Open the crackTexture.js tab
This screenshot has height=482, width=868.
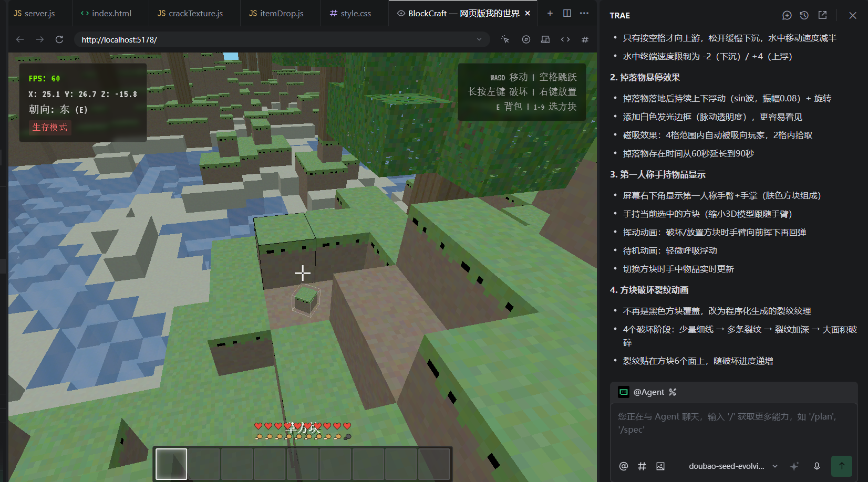190,13
